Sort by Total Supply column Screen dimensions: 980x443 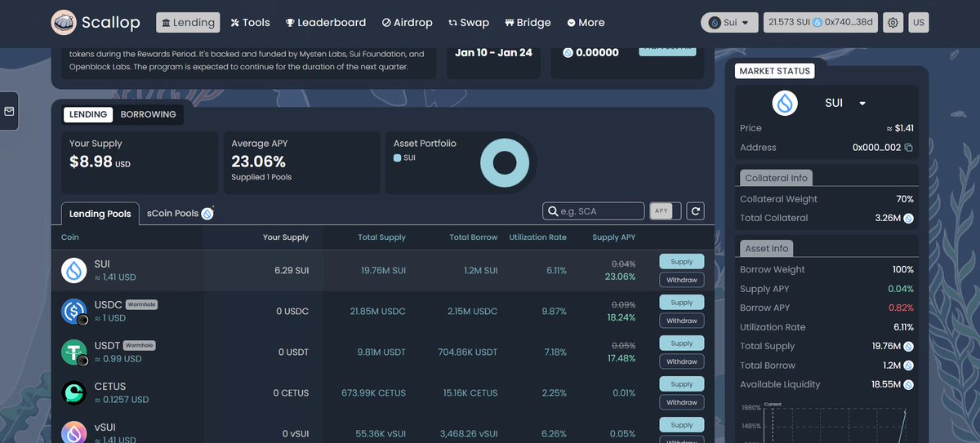click(381, 237)
